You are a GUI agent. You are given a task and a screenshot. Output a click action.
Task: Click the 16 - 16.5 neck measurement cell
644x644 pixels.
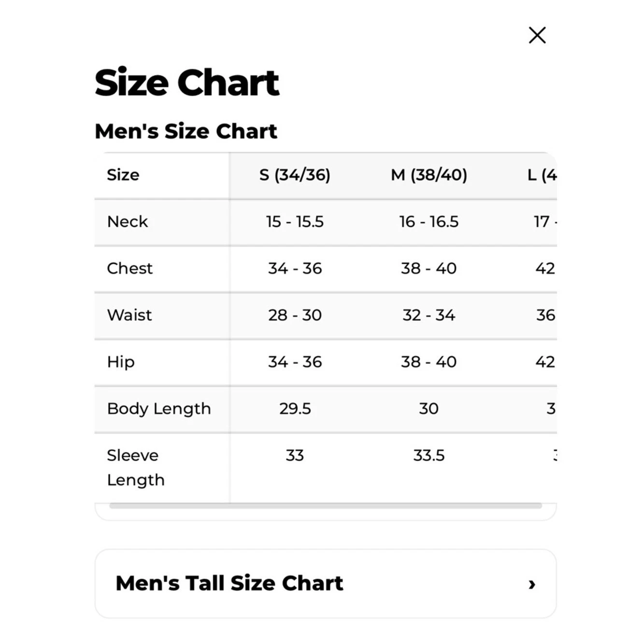(x=429, y=221)
